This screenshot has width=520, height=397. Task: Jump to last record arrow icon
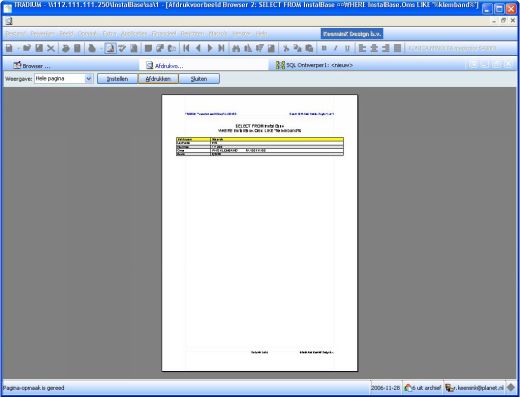tap(221, 48)
